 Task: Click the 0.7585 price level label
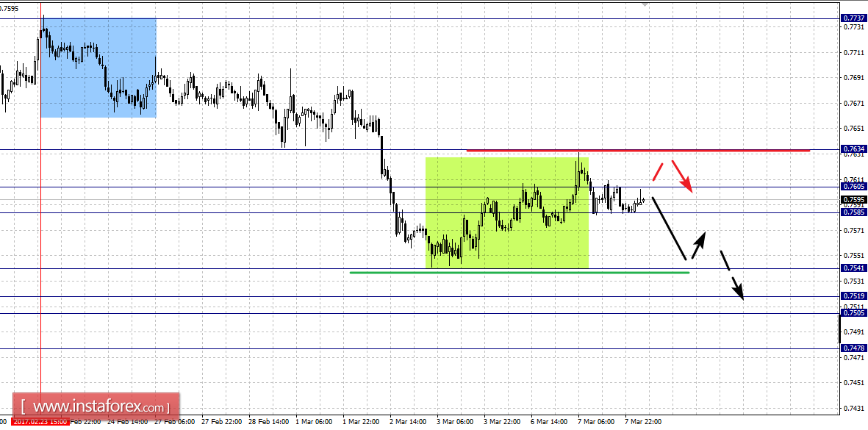point(854,212)
